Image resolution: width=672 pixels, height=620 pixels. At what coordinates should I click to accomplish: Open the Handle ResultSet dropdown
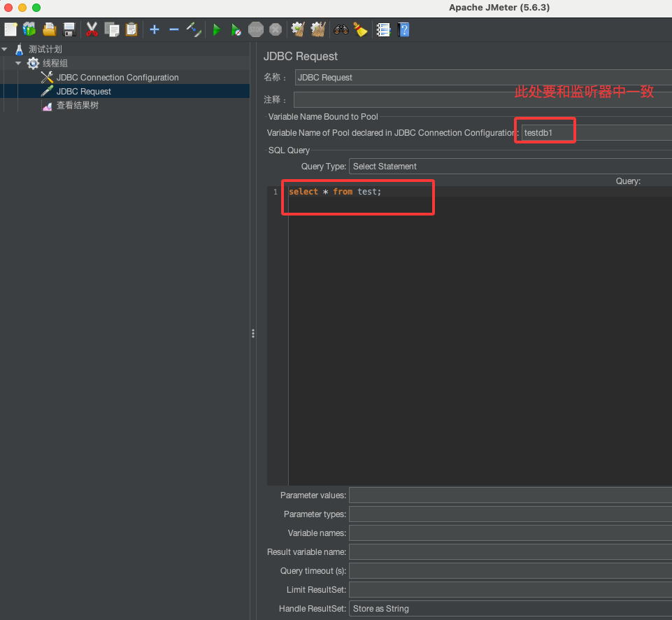coord(510,608)
